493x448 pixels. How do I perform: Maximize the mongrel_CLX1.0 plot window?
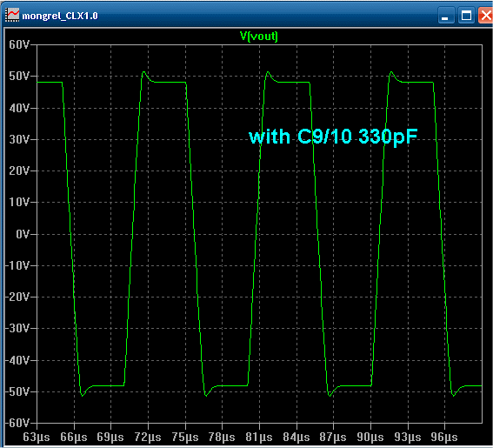[x=466, y=16]
